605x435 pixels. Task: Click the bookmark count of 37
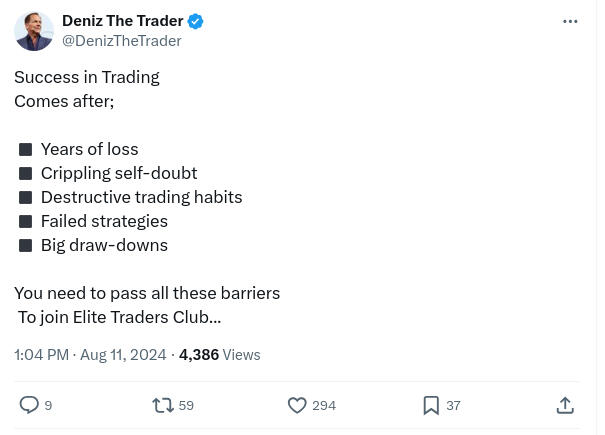point(453,405)
